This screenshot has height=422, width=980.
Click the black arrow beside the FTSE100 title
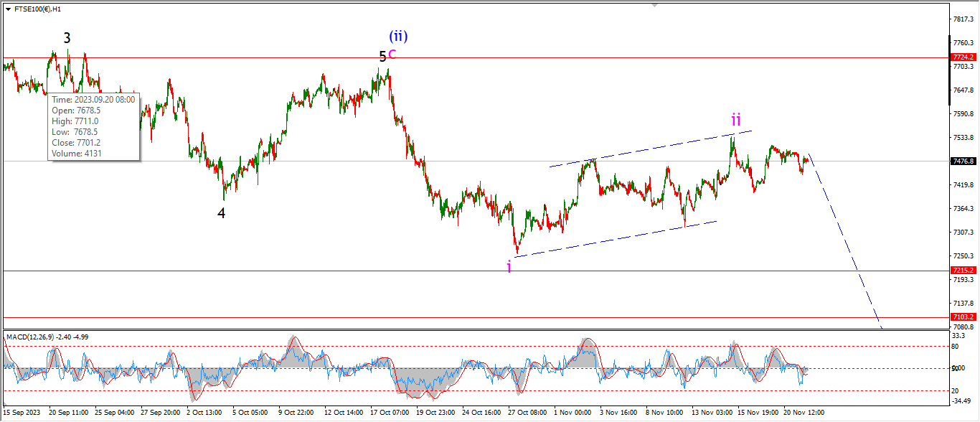click(x=6, y=9)
